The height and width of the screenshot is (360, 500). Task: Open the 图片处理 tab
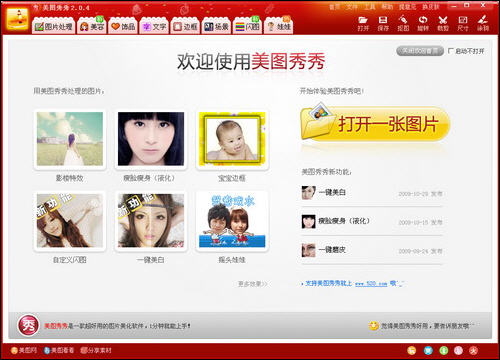pos(54,26)
